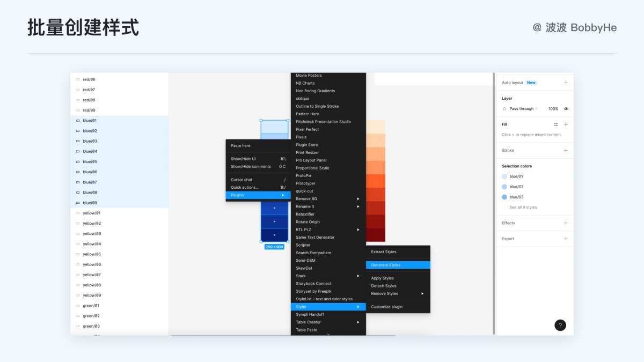This screenshot has width=644, height=362.
Task: Edit the 100% layer opacity field
Action: (553, 109)
